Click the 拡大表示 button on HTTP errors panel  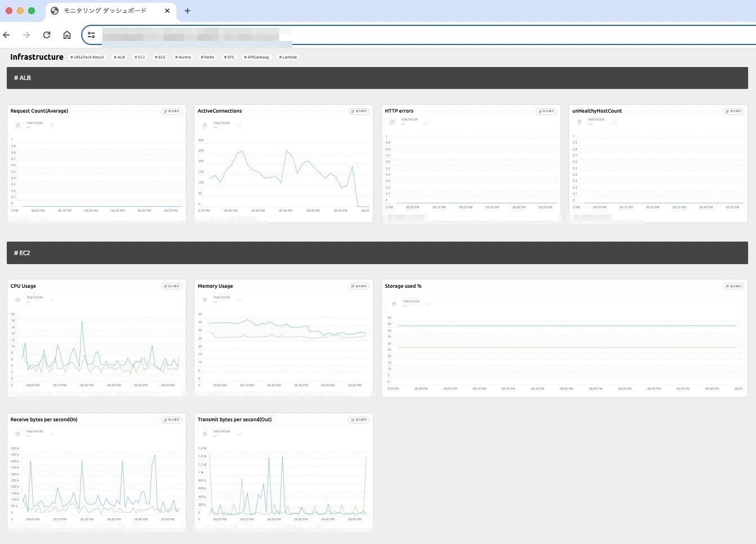(546, 112)
